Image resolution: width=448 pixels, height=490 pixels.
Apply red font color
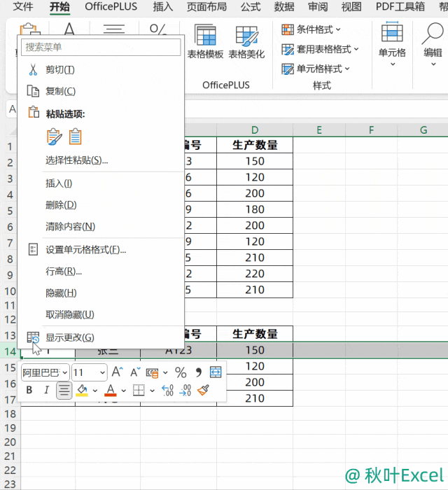pos(111,390)
